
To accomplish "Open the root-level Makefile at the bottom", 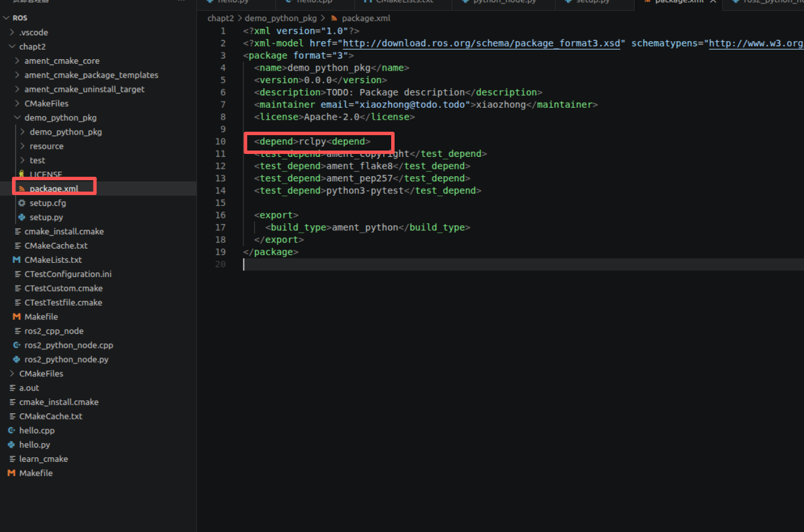I will (x=36, y=473).
